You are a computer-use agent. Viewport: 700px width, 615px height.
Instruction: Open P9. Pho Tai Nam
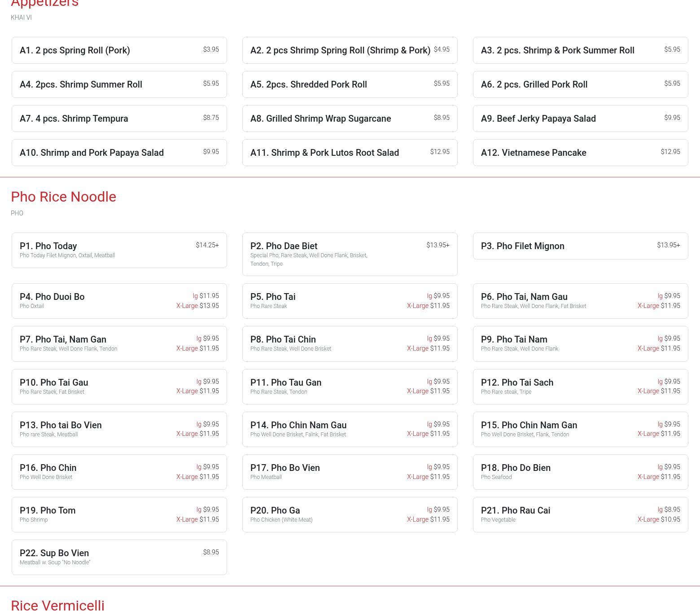[581, 344]
